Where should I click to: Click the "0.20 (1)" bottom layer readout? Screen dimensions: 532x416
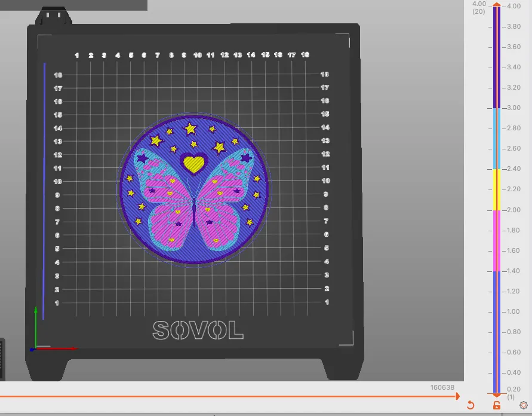click(x=513, y=393)
